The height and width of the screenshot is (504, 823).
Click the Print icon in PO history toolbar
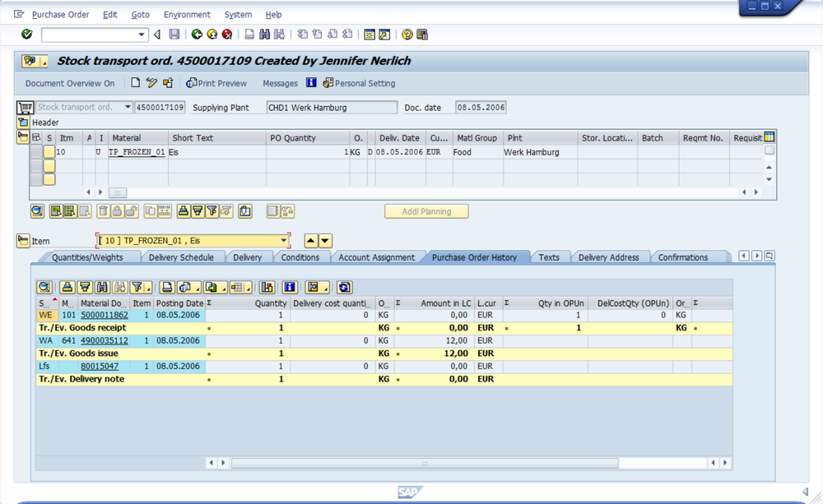[167, 288]
